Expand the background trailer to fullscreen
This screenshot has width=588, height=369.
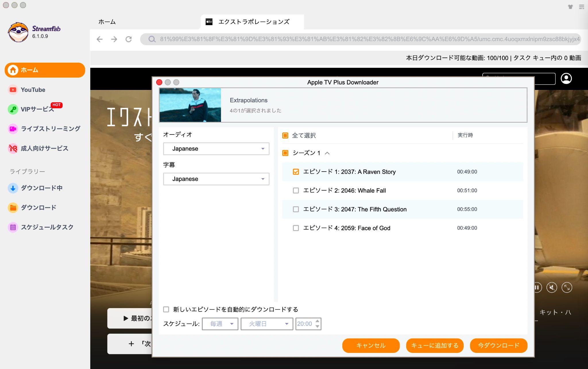(567, 287)
